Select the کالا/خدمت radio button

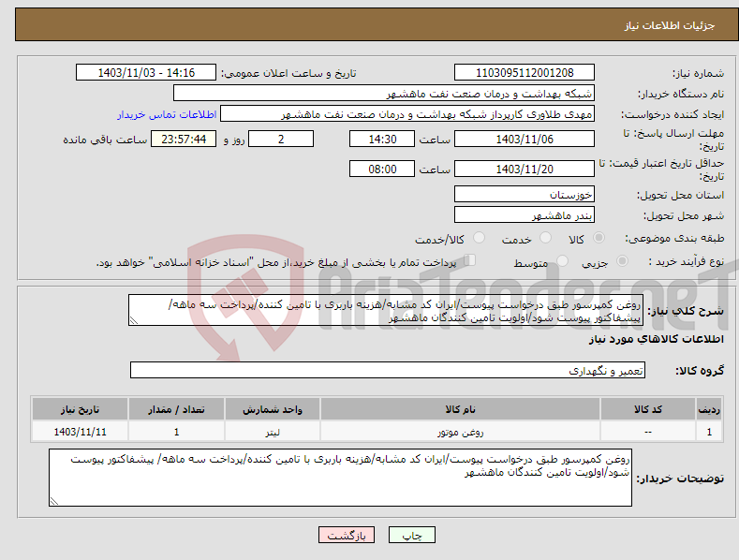coord(479,238)
